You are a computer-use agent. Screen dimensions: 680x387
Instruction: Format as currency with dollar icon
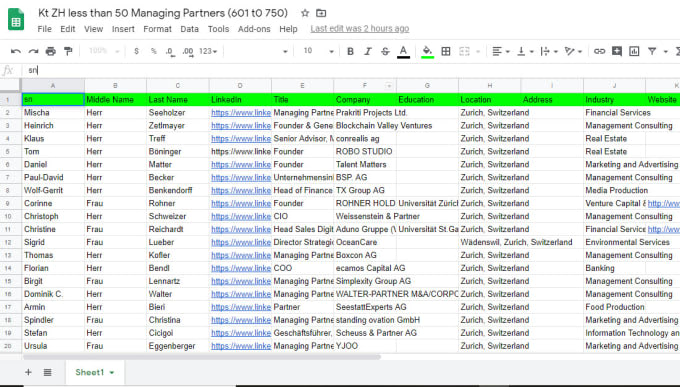pyautogui.click(x=136, y=51)
